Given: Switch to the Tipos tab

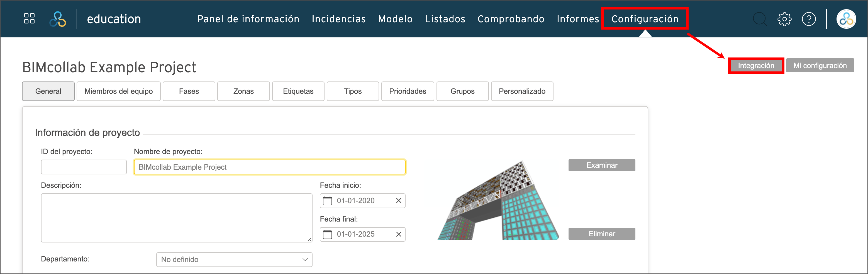Looking at the screenshot, I should (353, 91).
